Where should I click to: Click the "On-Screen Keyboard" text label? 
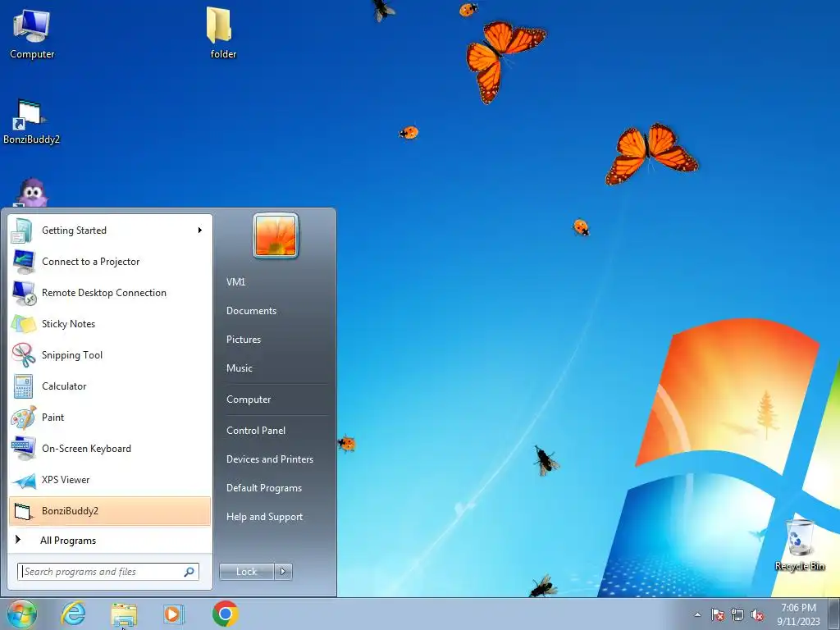point(86,449)
